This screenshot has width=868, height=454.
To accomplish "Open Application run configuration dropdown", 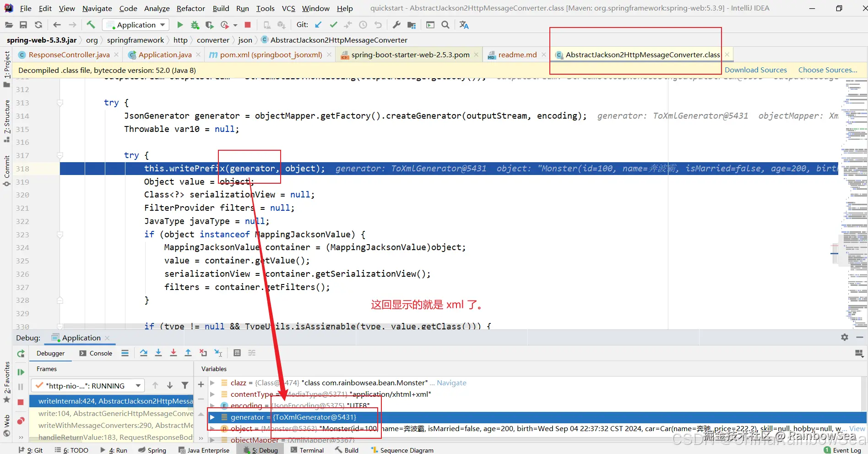I will pyautogui.click(x=136, y=25).
